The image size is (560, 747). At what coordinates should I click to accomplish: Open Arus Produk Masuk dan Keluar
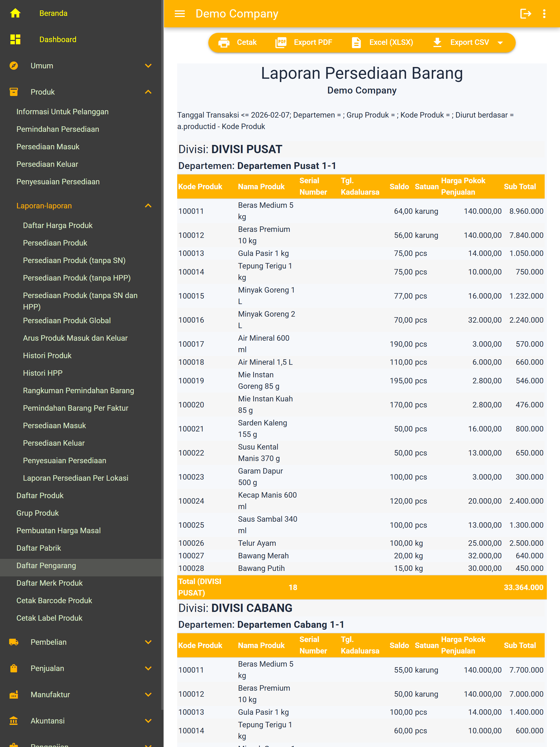pyautogui.click(x=75, y=339)
